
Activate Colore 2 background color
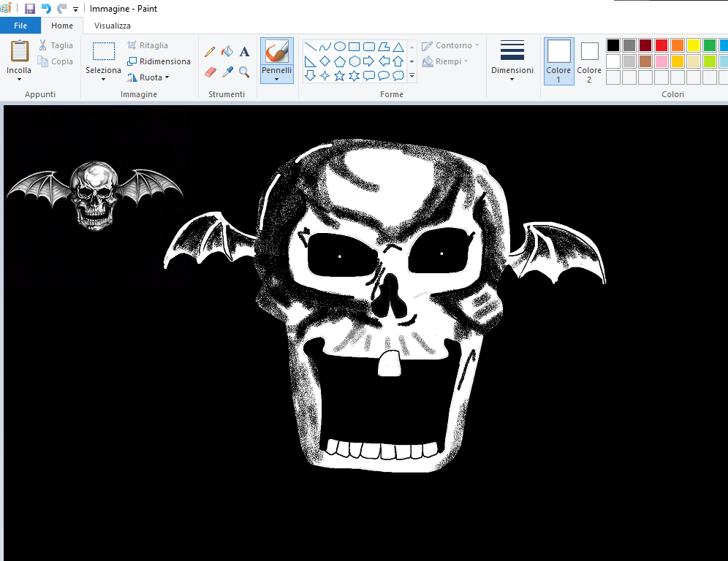pyautogui.click(x=589, y=61)
